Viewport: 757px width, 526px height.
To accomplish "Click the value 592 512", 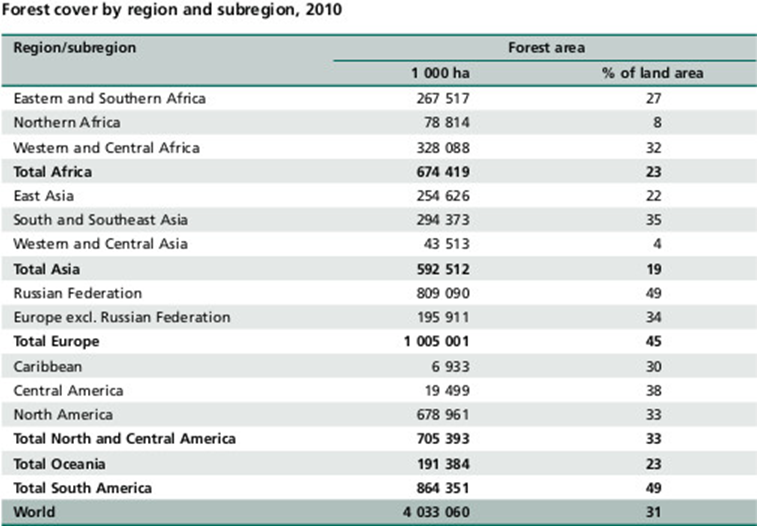I will pyautogui.click(x=443, y=269).
